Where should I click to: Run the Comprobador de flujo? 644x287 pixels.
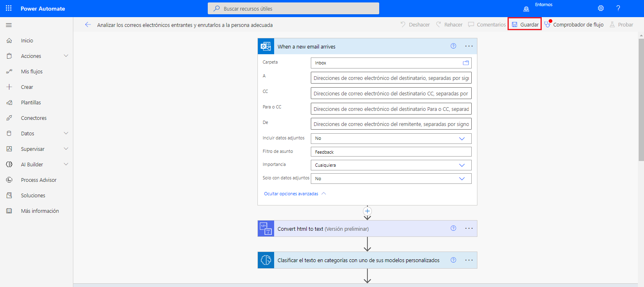click(574, 24)
